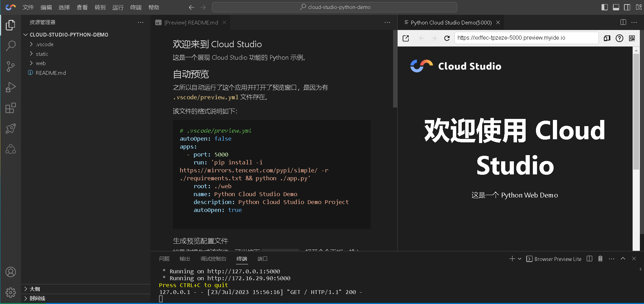Open the new terminal launch profile dropdown
Viewport: 644px width, 304px height.
click(520, 259)
